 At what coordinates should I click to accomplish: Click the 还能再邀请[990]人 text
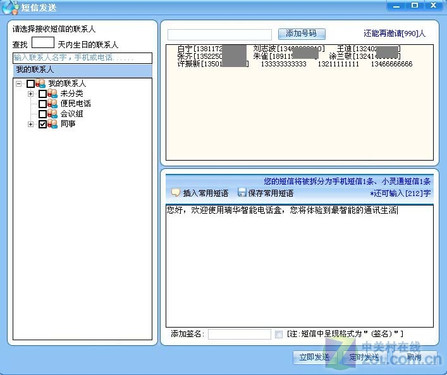pyautogui.click(x=394, y=34)
